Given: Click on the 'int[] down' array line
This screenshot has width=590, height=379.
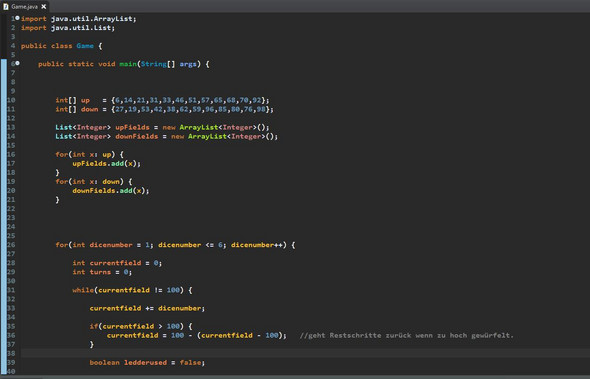Looking at the screenshot, I should coord(164,109).
